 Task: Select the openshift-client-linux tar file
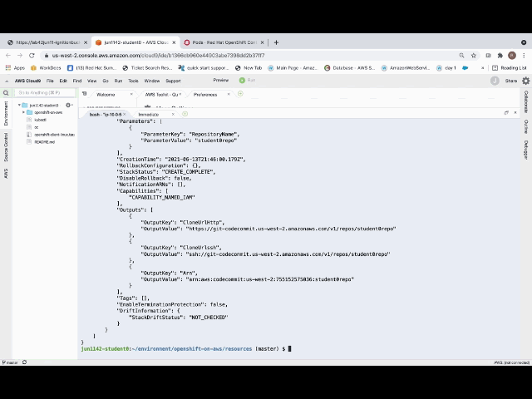(51, 135)
